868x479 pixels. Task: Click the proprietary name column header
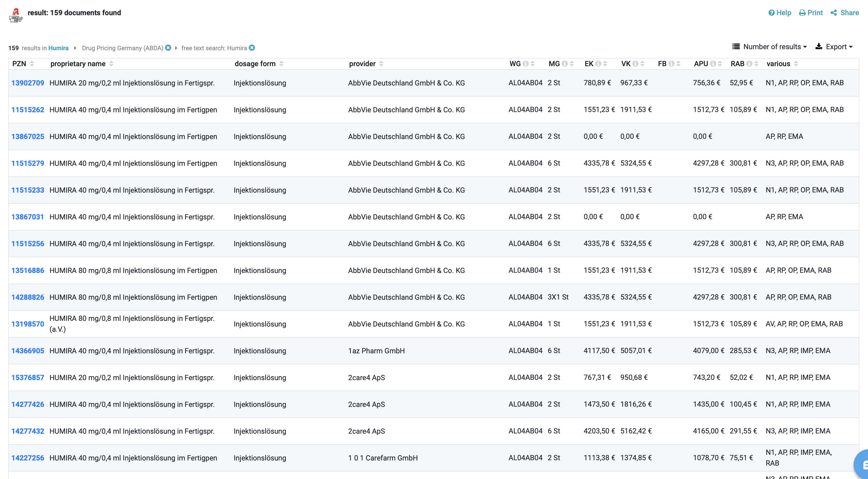(78, 64)
